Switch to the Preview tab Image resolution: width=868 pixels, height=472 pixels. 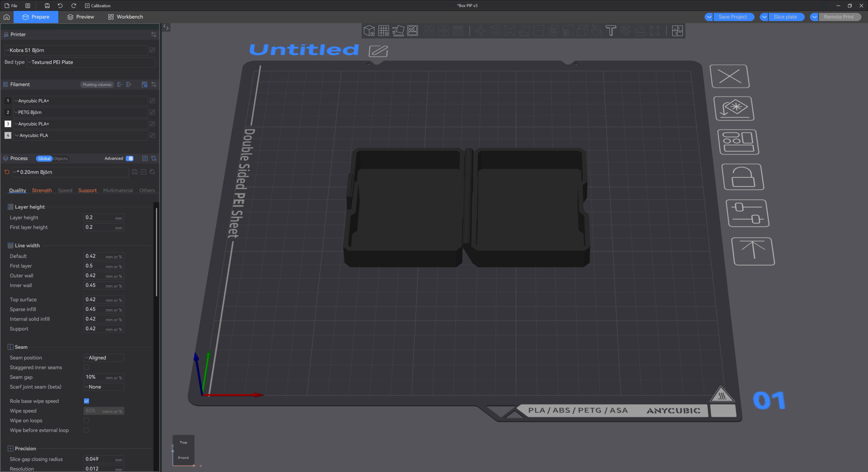[81, 17]
